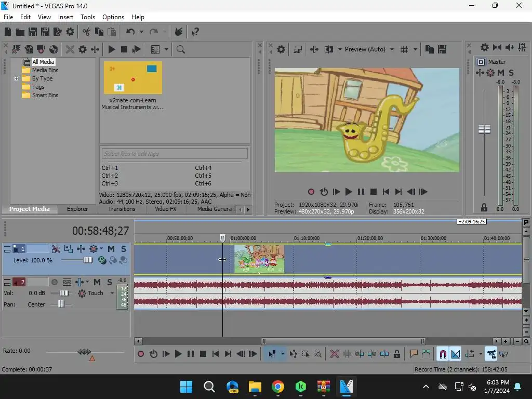Undo the last action

(130, 32)
